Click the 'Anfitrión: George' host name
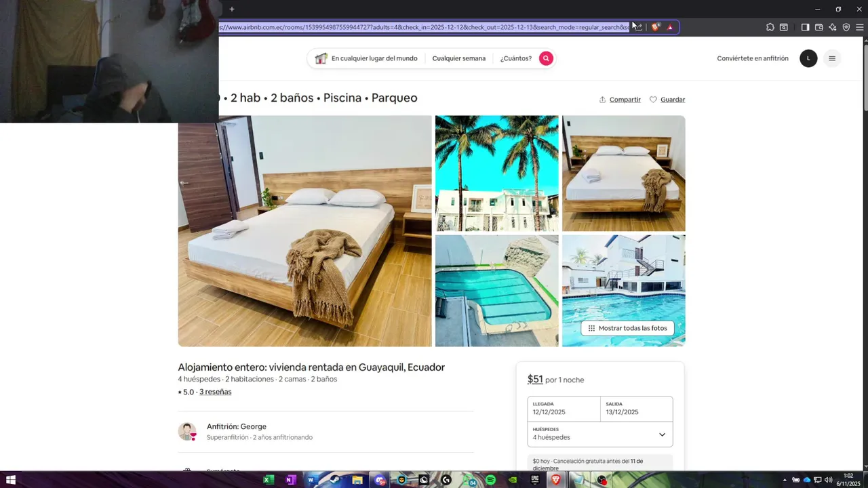Viewport: 868px width, 488px height. pos(237,426)
